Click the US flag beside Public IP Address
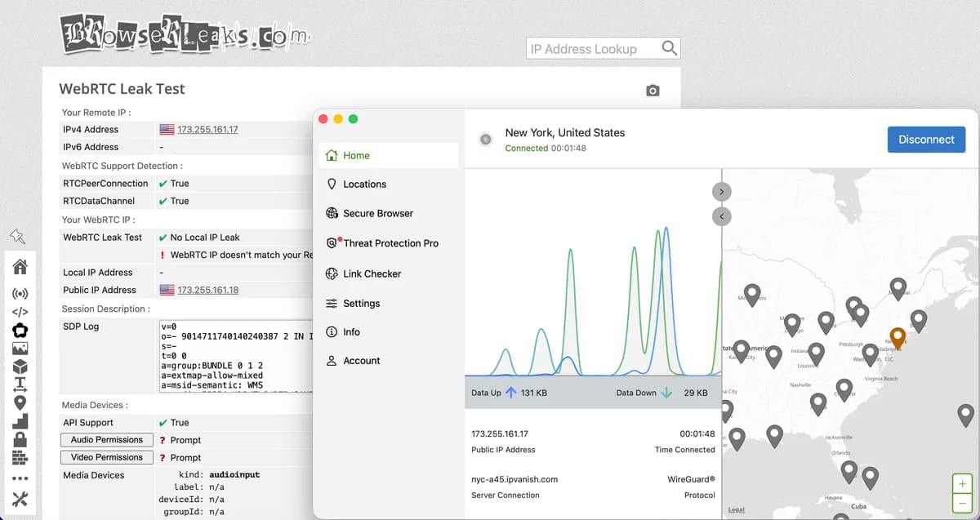This screenshot has width=980, height=520. 167,290
